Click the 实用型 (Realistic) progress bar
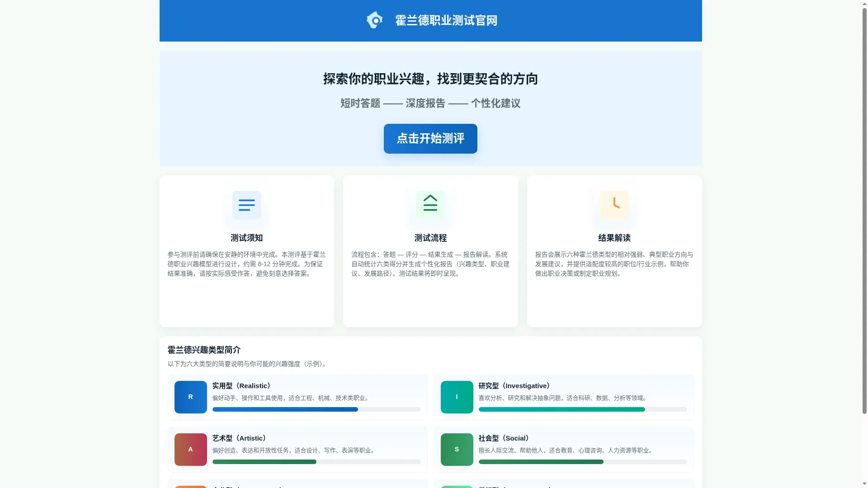The height and width of the screenshot is (488, 868). click(x=316, y=409)
